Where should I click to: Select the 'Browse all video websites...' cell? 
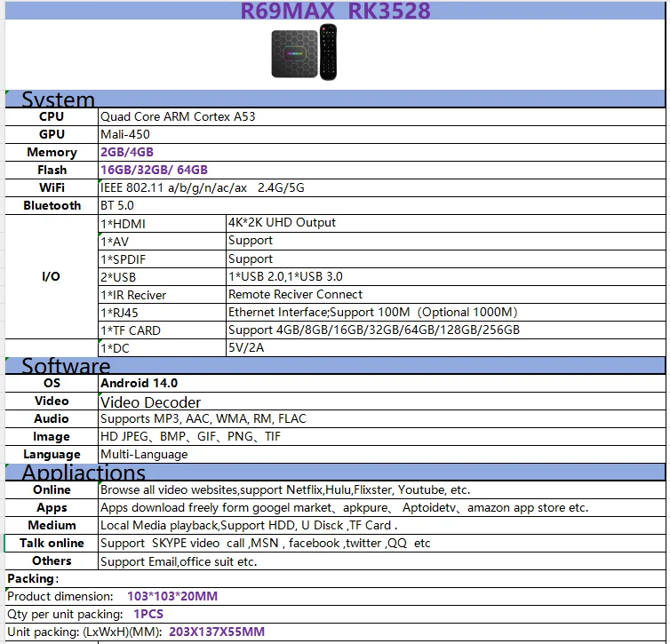click(382, 490)
